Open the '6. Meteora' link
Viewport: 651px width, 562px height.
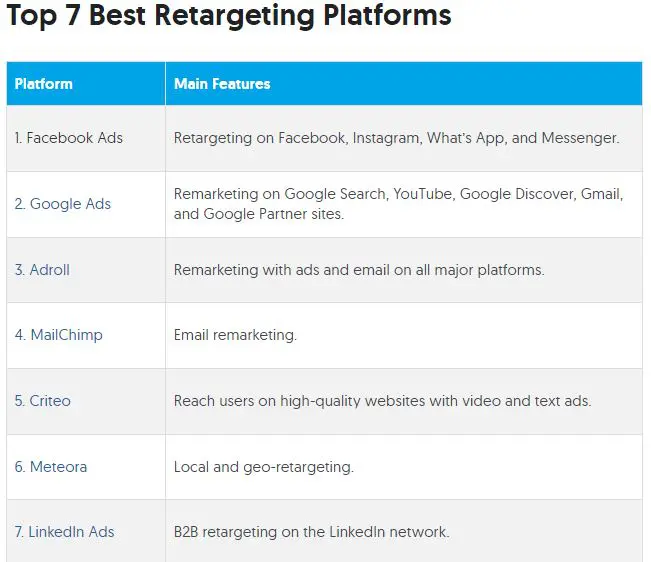[51, 467]
